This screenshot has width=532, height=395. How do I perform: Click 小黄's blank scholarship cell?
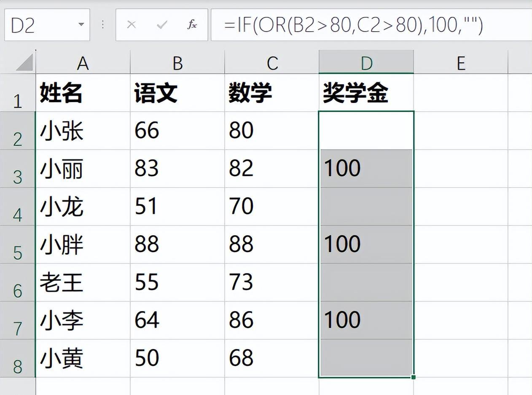coord(366,358)
